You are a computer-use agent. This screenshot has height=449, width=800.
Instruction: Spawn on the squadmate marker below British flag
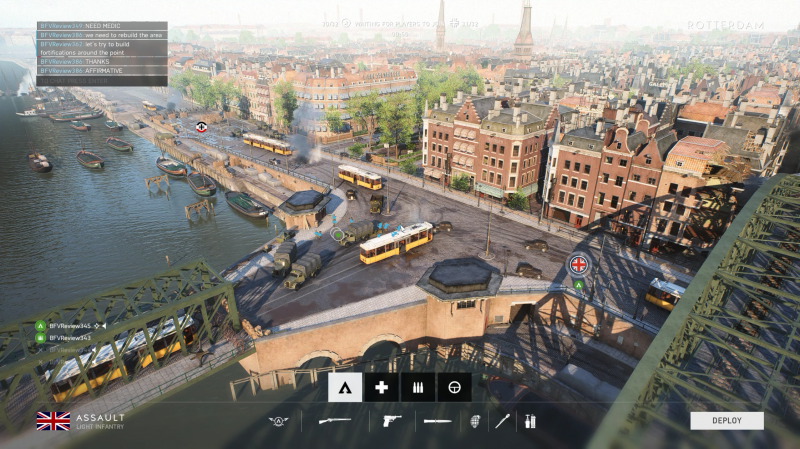pos(578,285)
